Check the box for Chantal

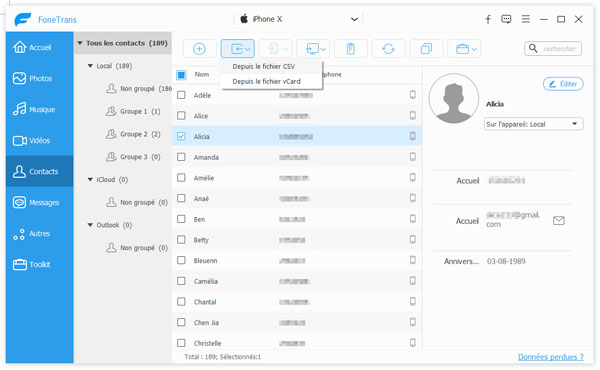[x=181, y=302]
